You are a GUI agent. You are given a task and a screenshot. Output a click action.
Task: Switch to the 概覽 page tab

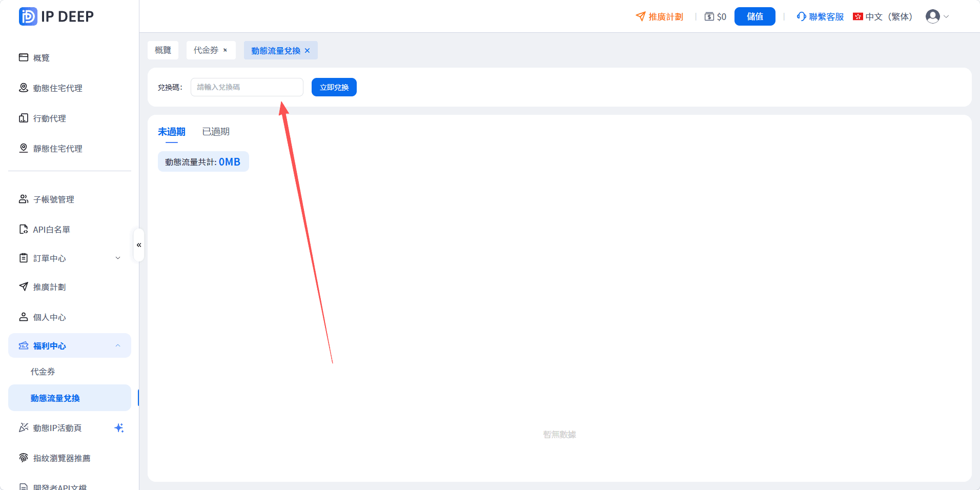(163, 50)
